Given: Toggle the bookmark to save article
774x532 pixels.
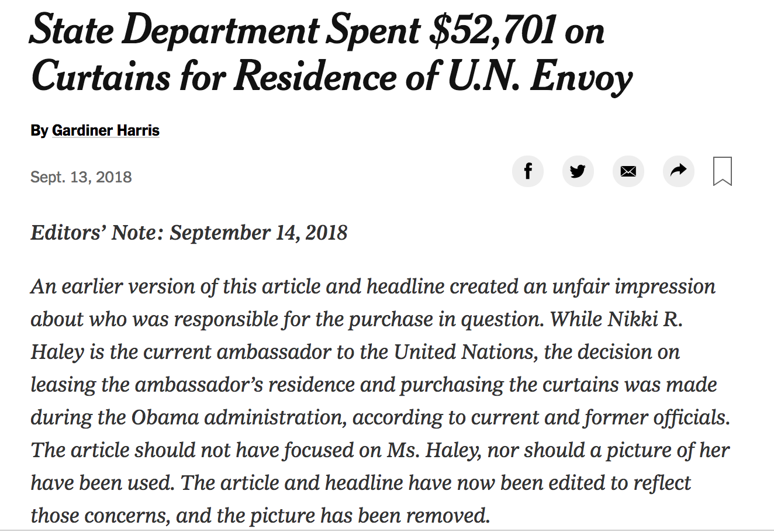Looking at the screenshot, I should [x=723, y=171].
